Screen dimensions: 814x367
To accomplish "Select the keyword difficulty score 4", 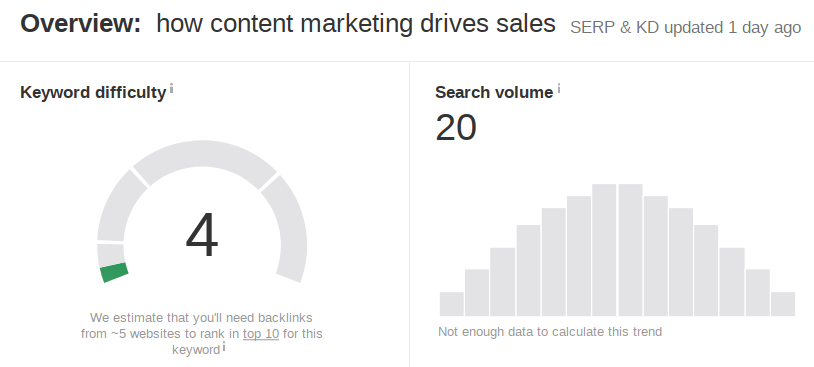I will click(202, 235).
